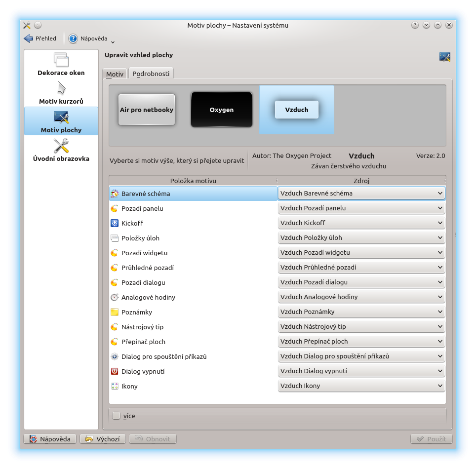Click the desktop theme icon beside the heading

click(445, 57)
